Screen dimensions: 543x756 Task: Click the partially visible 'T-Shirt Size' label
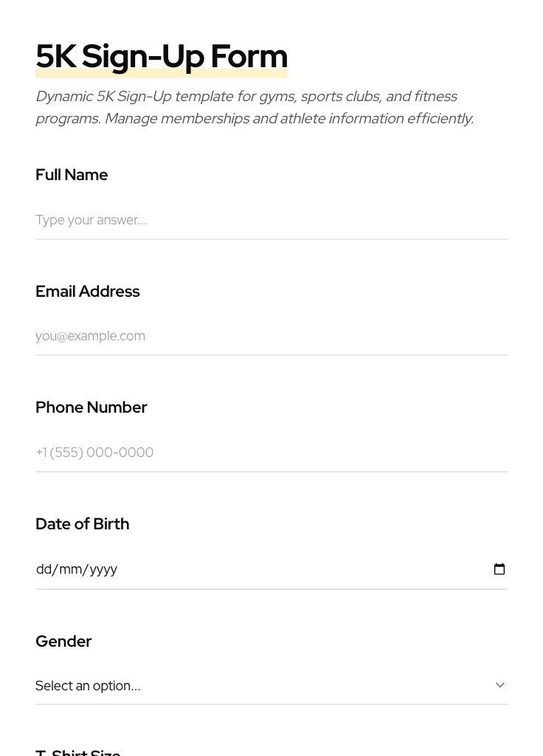tap(77, 752)
